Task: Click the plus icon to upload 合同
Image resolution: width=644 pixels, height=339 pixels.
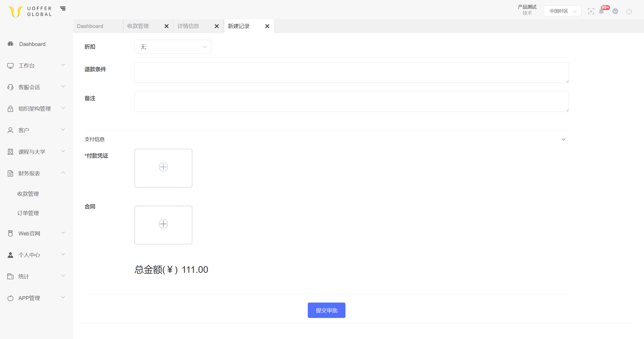Action: (163, 224)
